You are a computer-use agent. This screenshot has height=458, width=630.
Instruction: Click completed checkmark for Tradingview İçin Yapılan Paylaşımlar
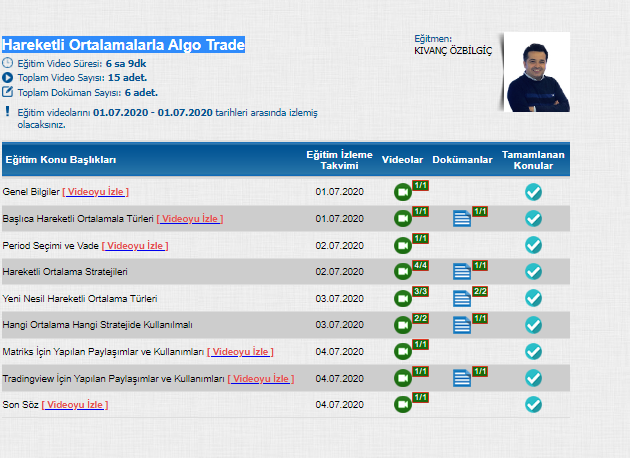[x=533, y=378]
